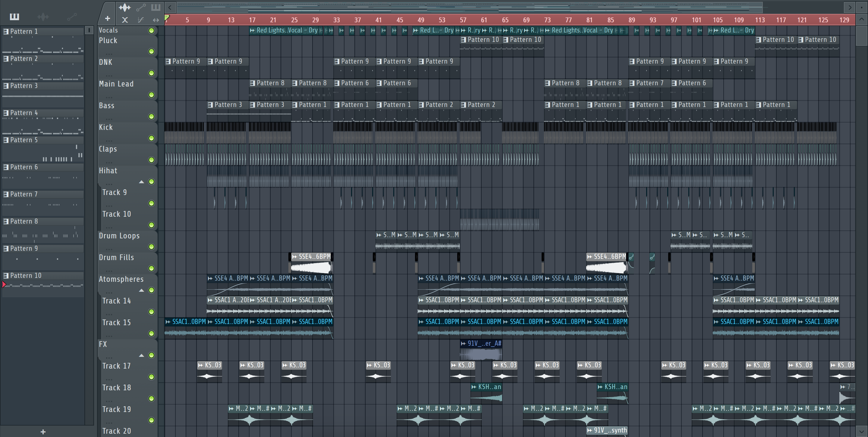Mute the Kick track
Image resolution: width=868 pixels, height=437 pixels.
point(152,138)
